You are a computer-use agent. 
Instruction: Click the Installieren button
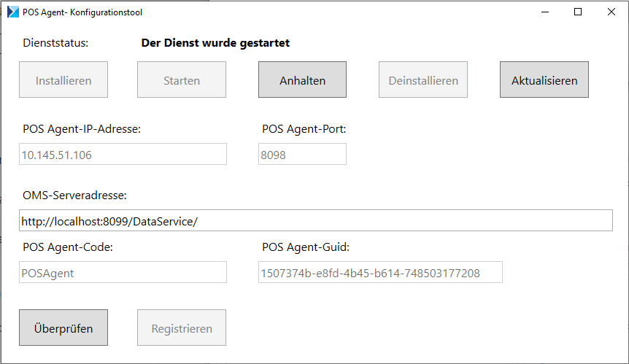63,80
